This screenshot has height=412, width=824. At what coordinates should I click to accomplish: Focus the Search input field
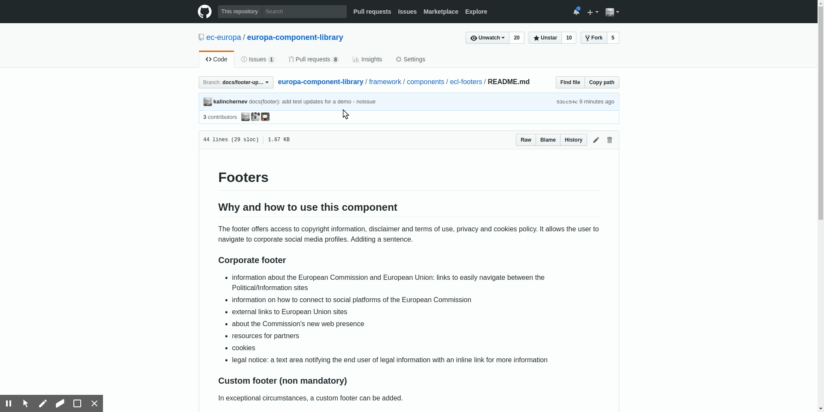pyautogui.click(x=304, y=12)
